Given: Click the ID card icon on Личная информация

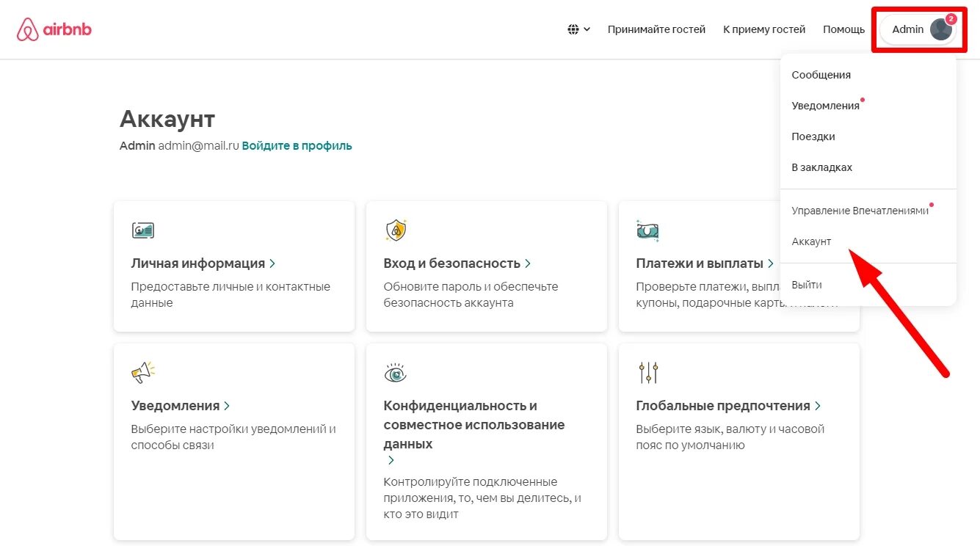Looking at the screenshot, I should 143,229.
